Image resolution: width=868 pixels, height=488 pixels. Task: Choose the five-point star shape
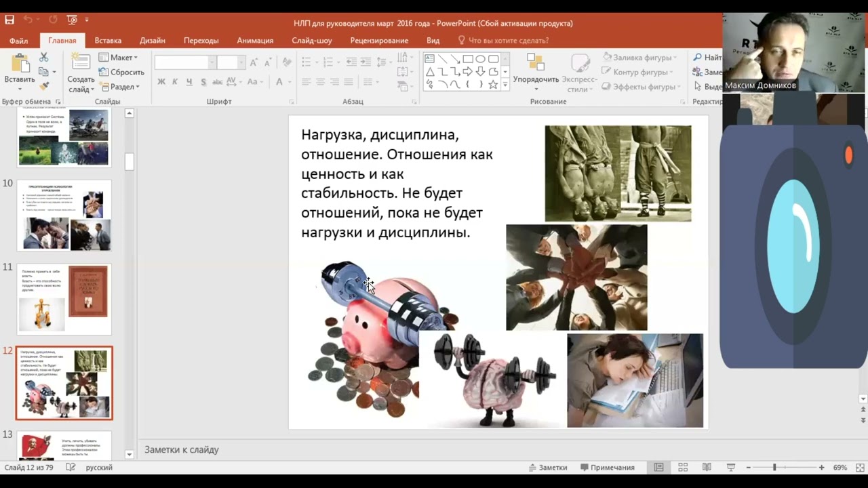tap(493, 85)
